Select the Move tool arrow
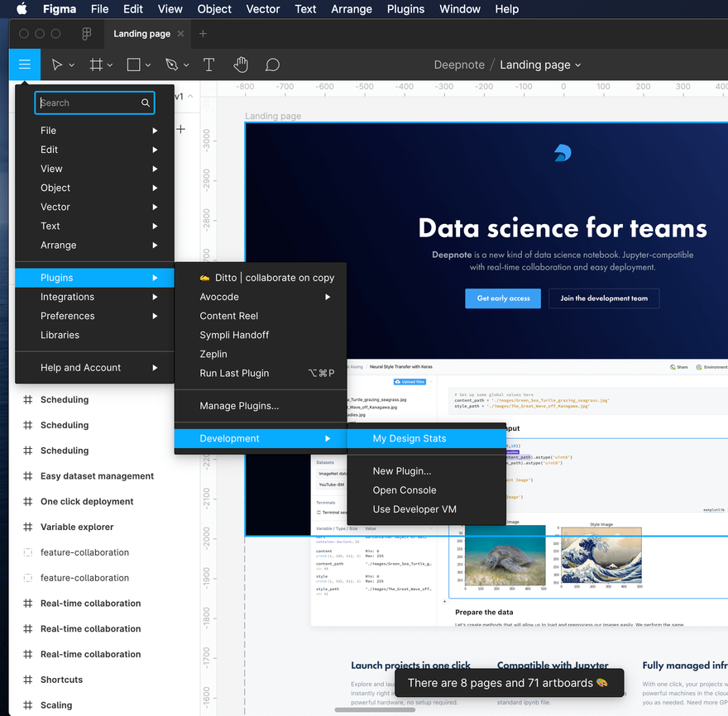Image resolution: width=728 pixels, height=716 pixels. pos(56,64)
